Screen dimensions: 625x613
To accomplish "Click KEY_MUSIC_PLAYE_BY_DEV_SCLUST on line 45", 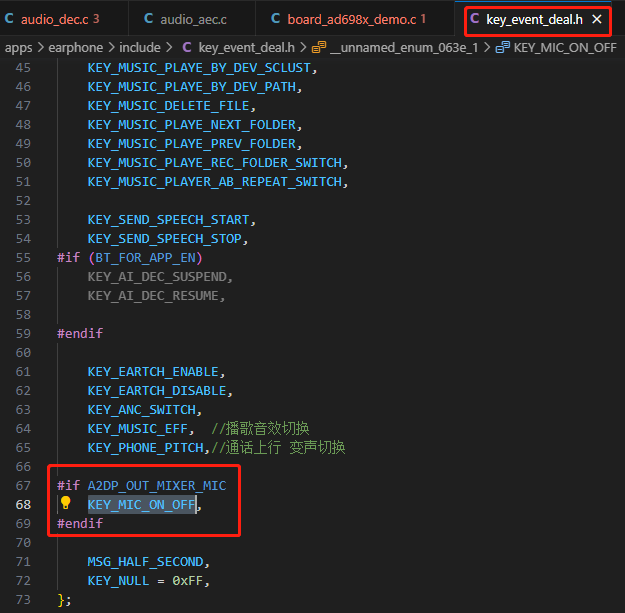I will click(199, 68).
